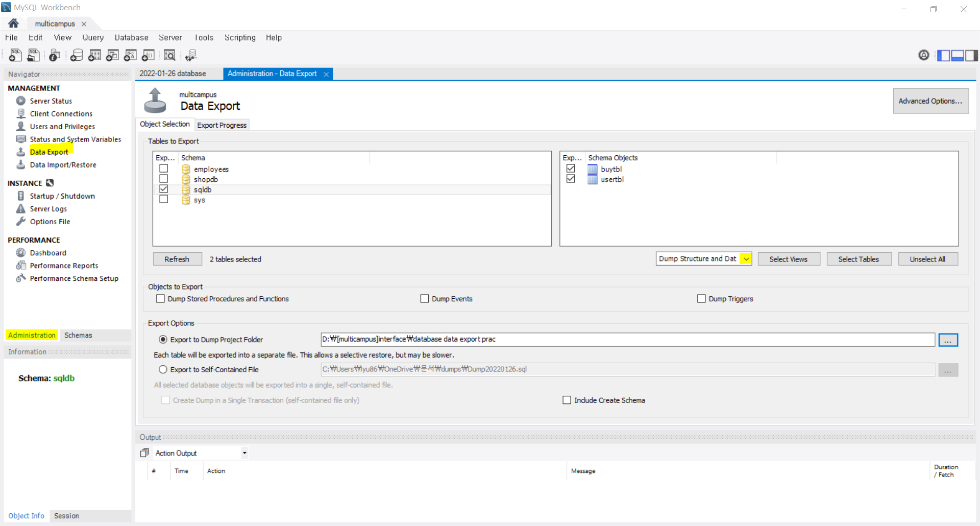This screenshot has height=526, width=980.
Task: Check the employees schema export box
Action: click(x=163, y=169)
